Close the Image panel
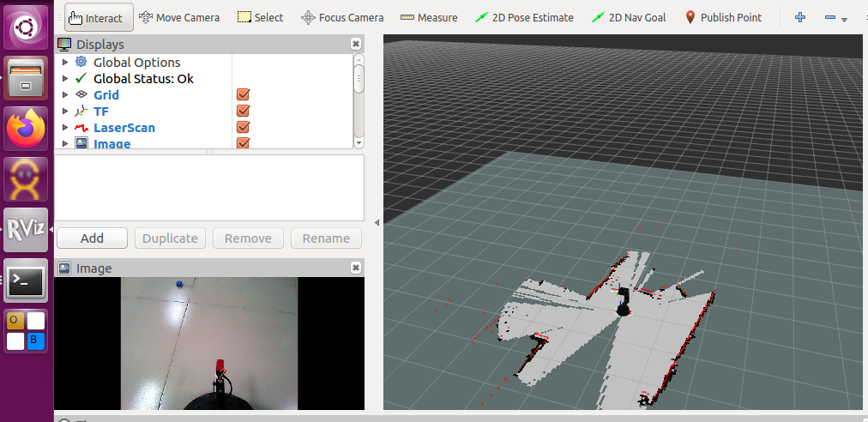 356,268
